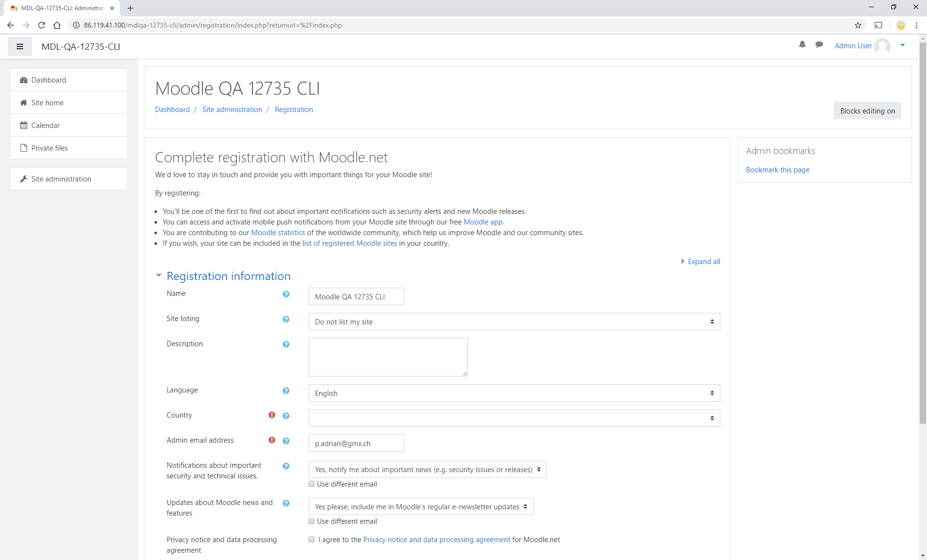Click the cast media icon
Viewport: 927px width, 560px height.
coord(878,25)
